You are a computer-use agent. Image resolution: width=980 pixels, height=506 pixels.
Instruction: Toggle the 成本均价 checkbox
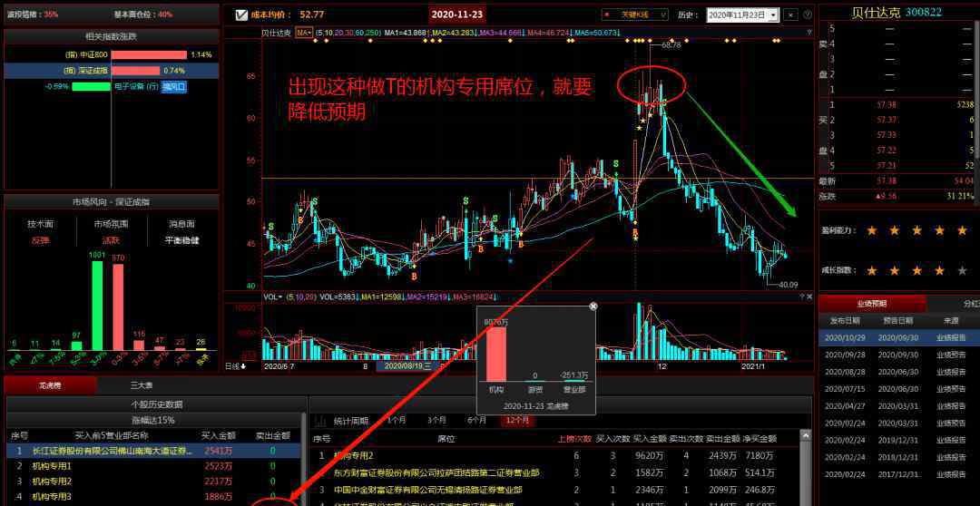[241, 15]
